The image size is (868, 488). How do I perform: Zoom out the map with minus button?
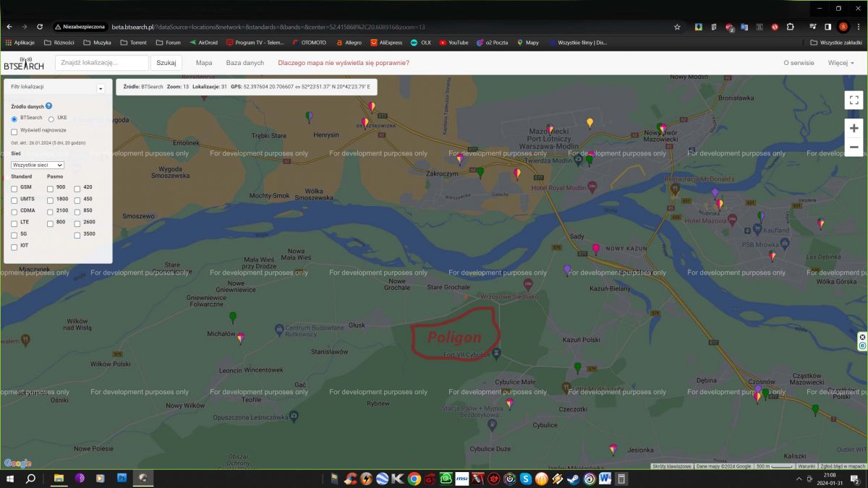tap(854, 147)
